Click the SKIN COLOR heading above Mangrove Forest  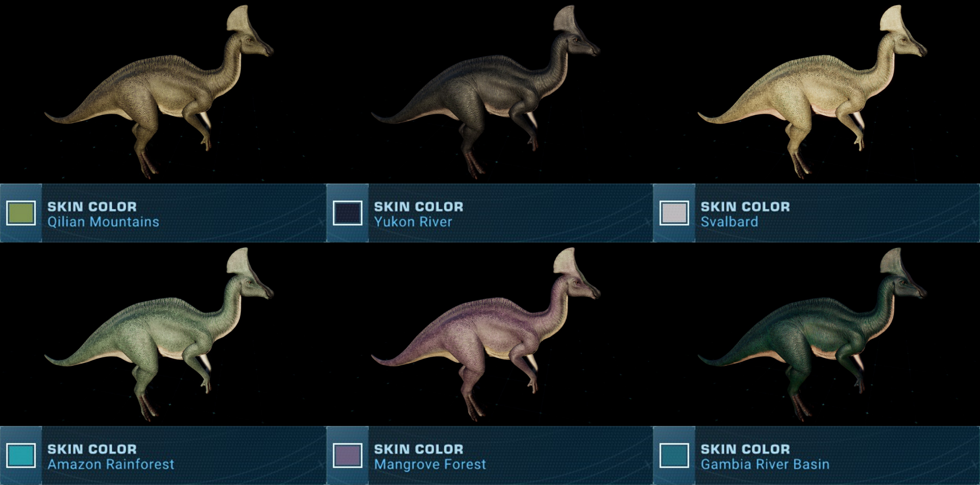[419, 449]
